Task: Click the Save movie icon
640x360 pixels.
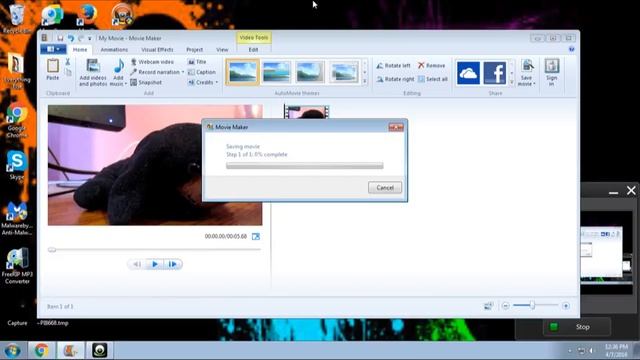Action: pos(527,66)
